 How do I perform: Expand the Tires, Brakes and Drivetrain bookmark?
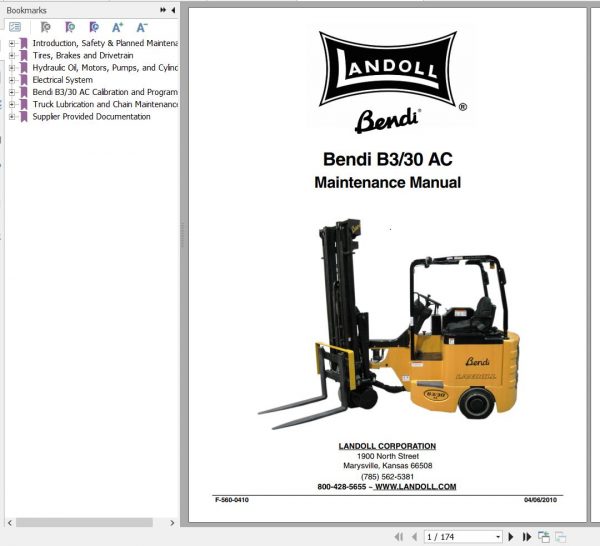(x=12, y=56)
